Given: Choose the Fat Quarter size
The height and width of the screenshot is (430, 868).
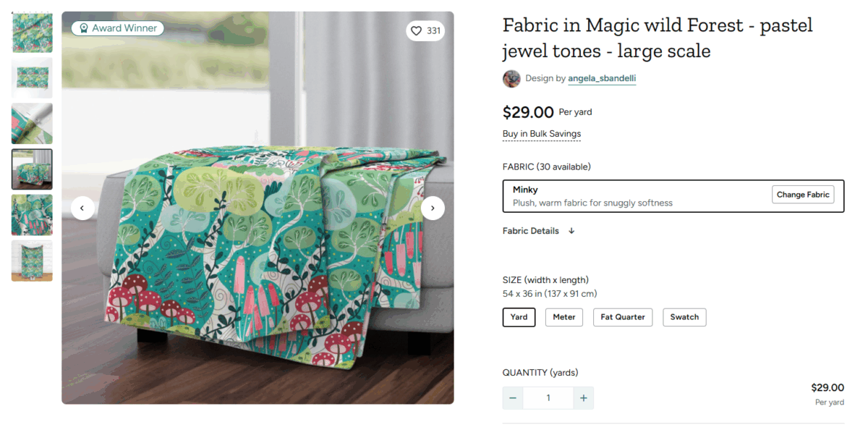Looking at the screenshot, I should pyautogui.click(x=623, y=317).
